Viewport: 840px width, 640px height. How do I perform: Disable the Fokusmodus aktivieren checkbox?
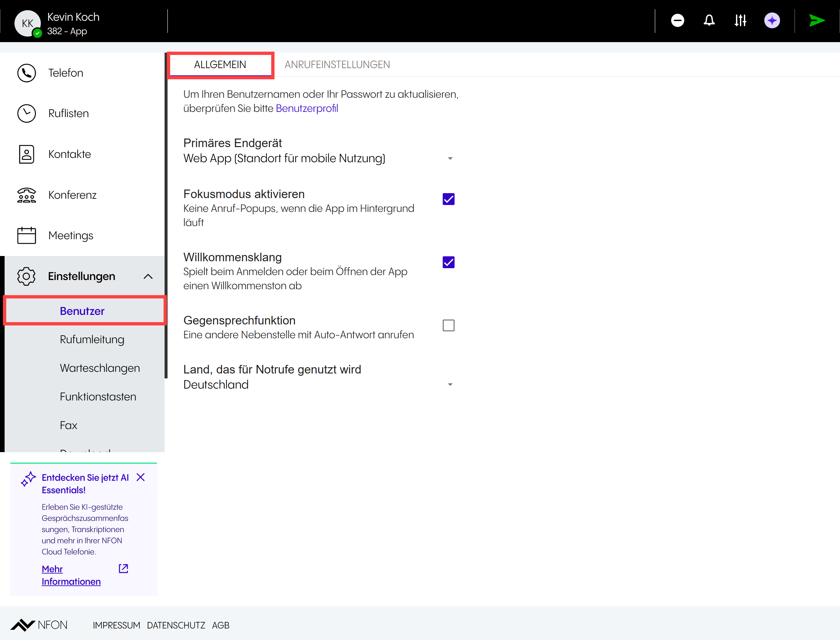[448, 199]
